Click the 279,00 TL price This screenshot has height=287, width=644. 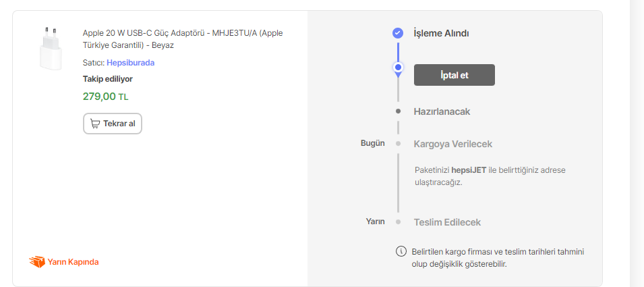pos(105,97)
